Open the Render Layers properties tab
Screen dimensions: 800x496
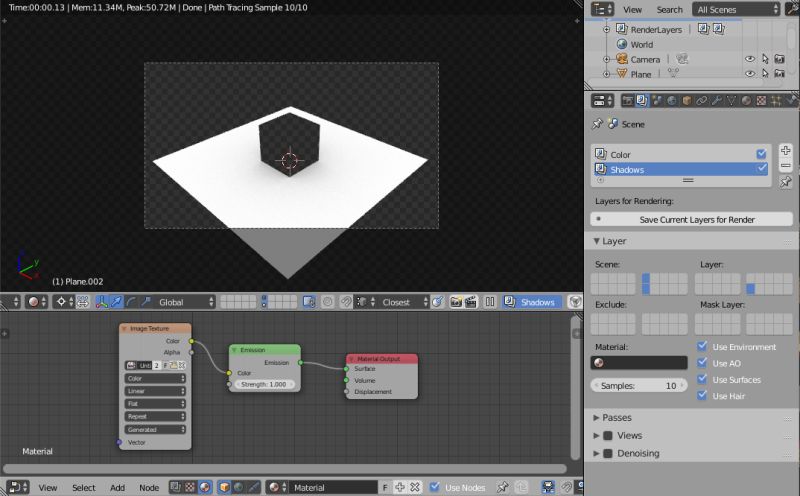point(642,101)
